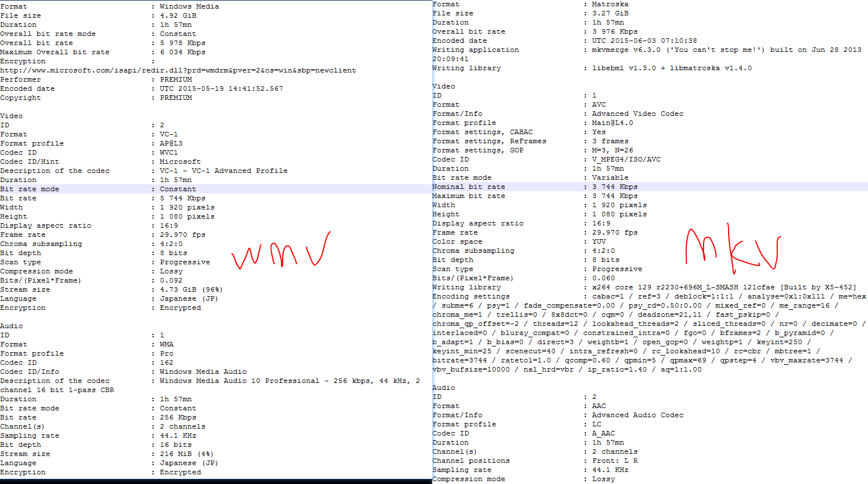Select the "Matroska" format value
868x484 pixels.
coord(610,4)
